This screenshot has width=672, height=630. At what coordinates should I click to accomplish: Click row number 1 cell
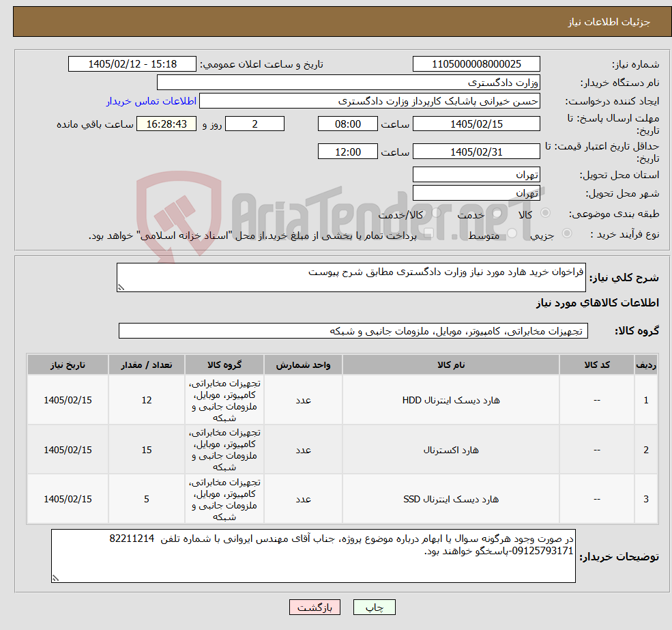coord(646,400)
